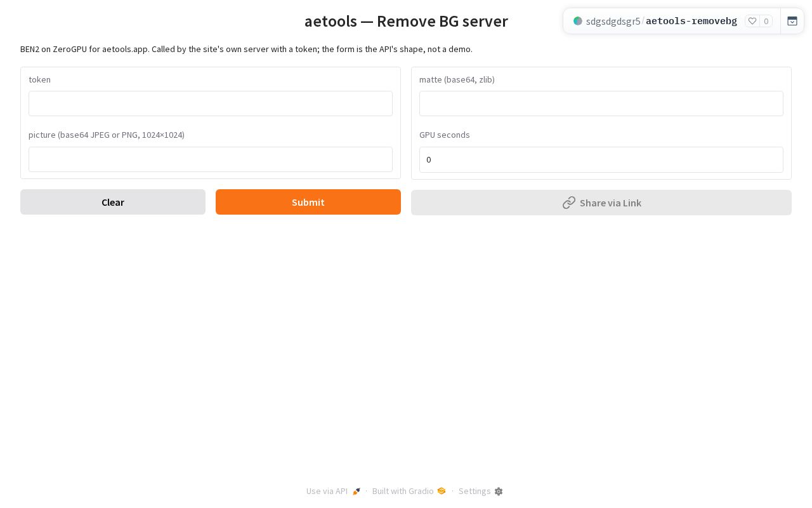Open the Use via API link
Screen dimensions: 812x508
tap(334, 491)
